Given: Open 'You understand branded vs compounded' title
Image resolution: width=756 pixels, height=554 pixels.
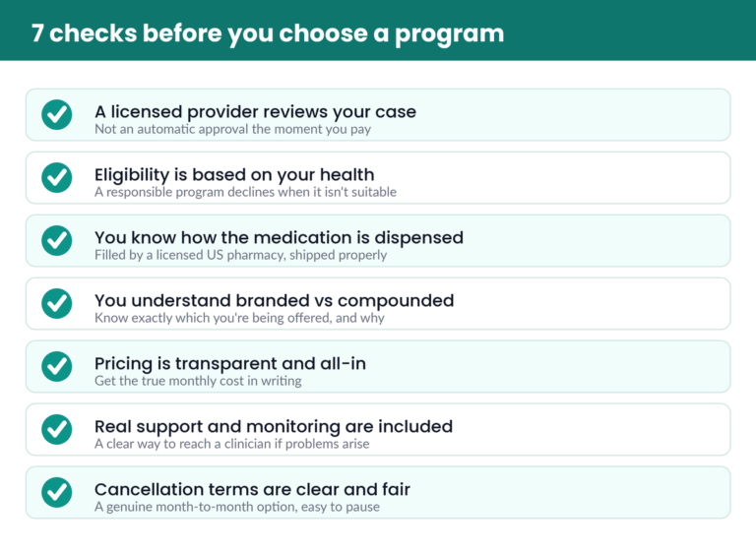Looking at the screenshot, I should tap(275, 300).
